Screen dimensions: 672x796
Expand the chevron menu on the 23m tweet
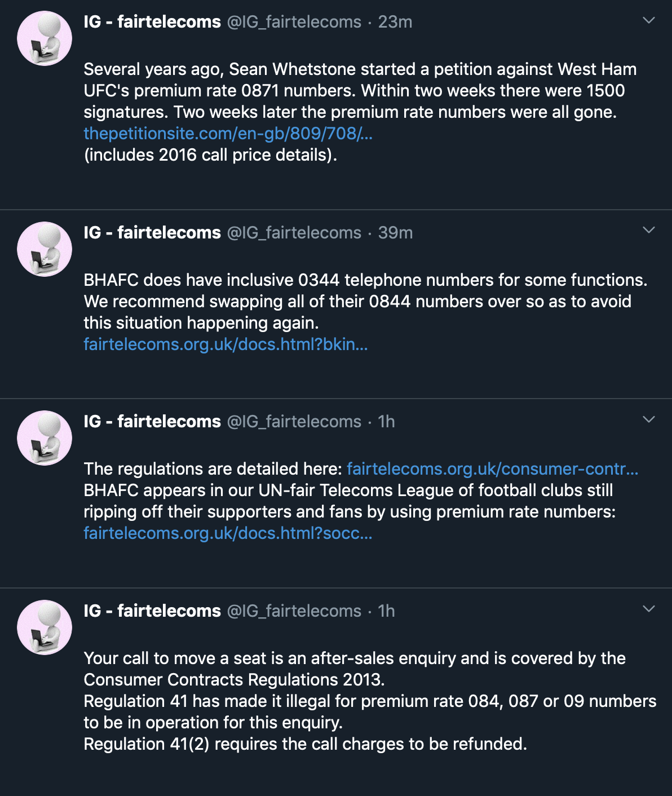coord(649,20)
